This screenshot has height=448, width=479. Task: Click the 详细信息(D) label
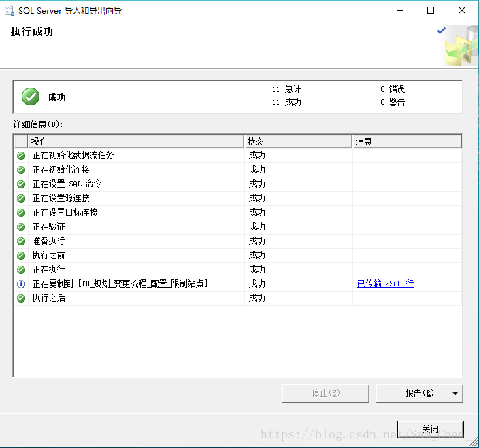pyautogui.click(x=38, y=124)
